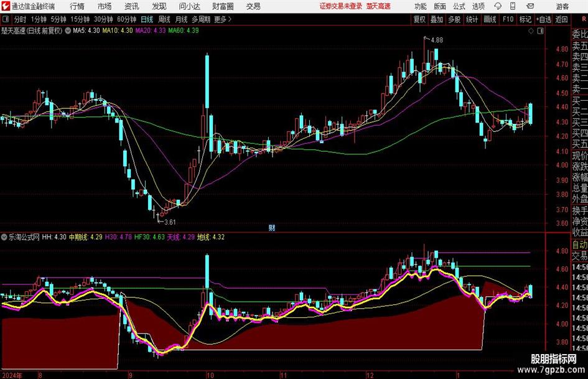This screenshot has height=379, width=588.
Task: Switch to the 30分钟 period tab
Action: (x=103, y=19)
